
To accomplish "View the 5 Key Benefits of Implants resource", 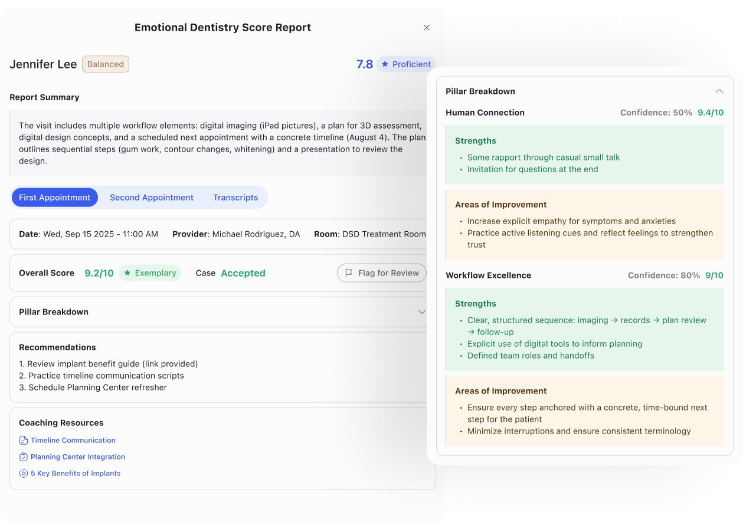I will (76, 473).
